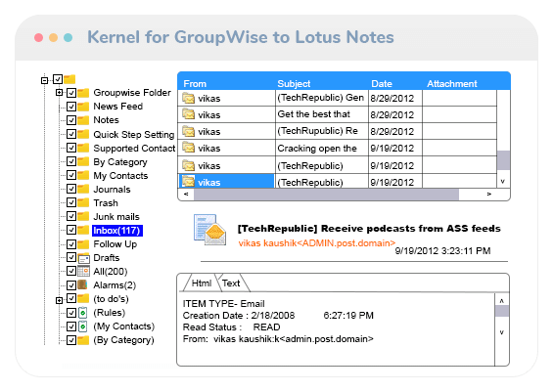Click the sender address vikas kaushik<ADMIN.post.domain>
Screen dimensions: 553x392
tap(317, 243)
